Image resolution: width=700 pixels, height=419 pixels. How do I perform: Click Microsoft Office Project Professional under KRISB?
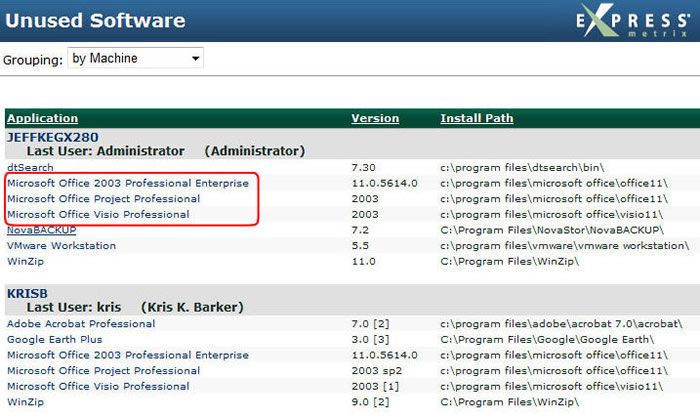tap(104, 371)
